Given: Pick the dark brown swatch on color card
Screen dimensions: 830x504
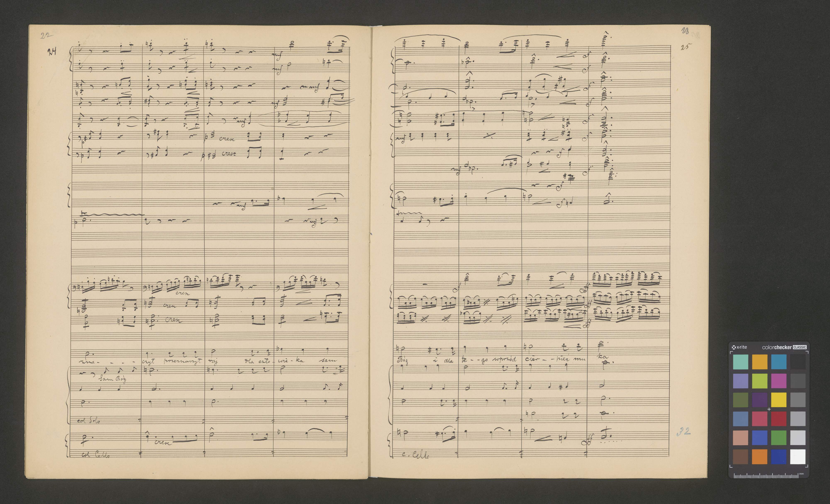Looking at the screenshot, I should click(740, 457).
